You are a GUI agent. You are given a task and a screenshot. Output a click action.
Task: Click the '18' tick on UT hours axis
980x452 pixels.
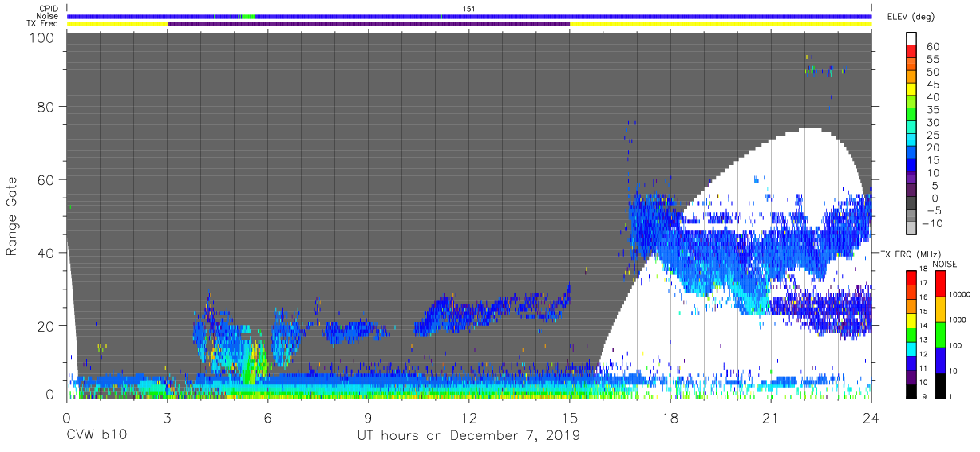coord(670,418)
